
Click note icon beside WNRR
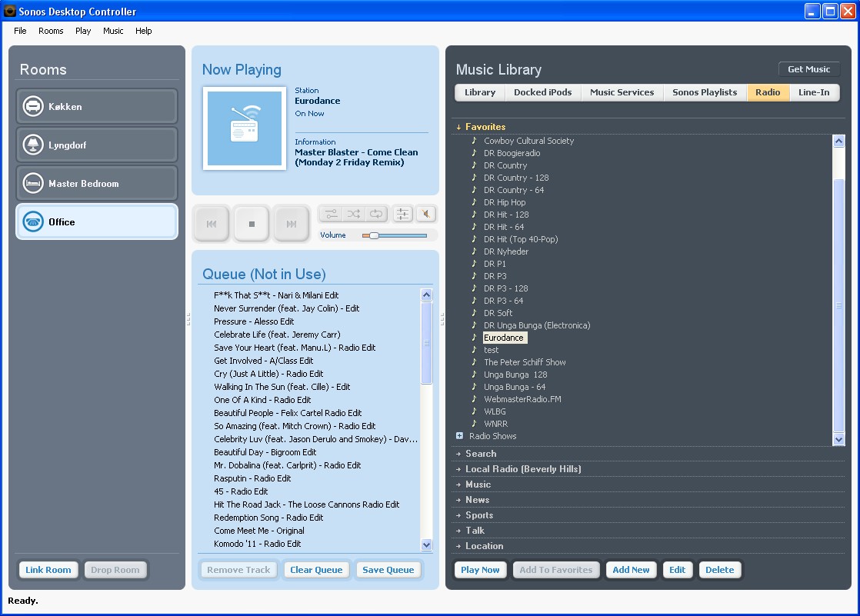475,424
